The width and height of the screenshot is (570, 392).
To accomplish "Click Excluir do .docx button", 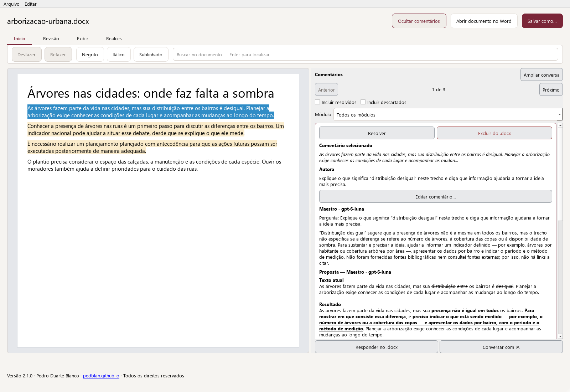I will [x=494, y=133].
